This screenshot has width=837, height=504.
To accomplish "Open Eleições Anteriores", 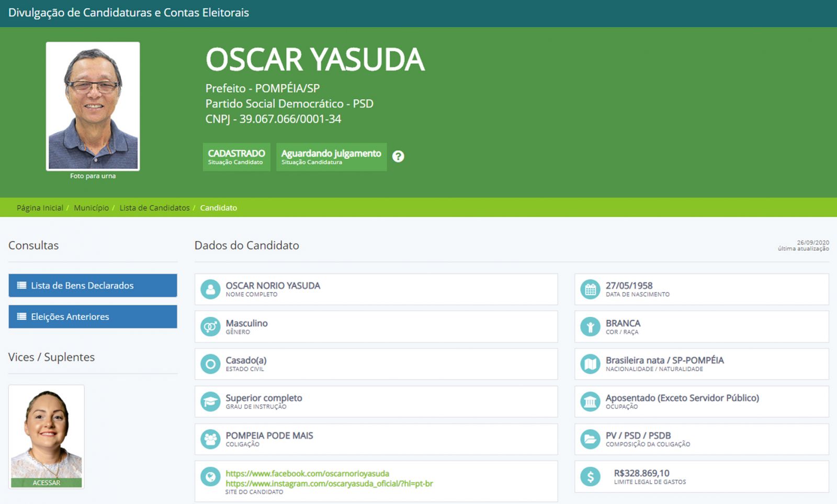I will pyautogui.click(x=93, y=317).
